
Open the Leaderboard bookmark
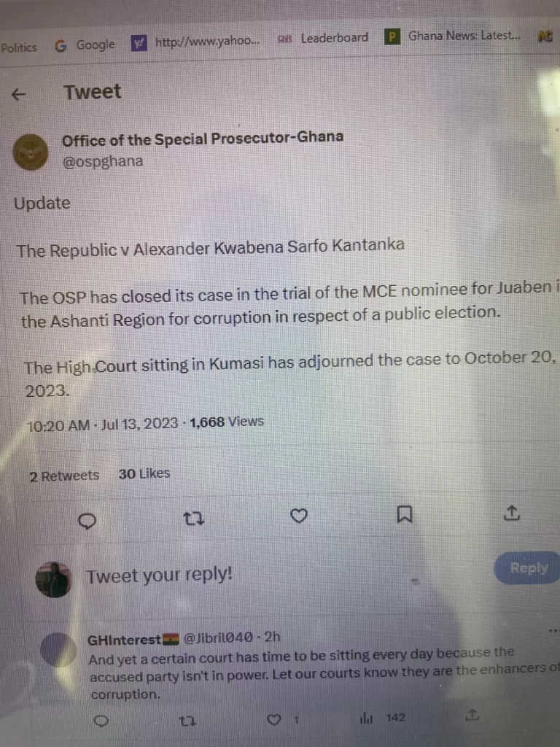323,38
